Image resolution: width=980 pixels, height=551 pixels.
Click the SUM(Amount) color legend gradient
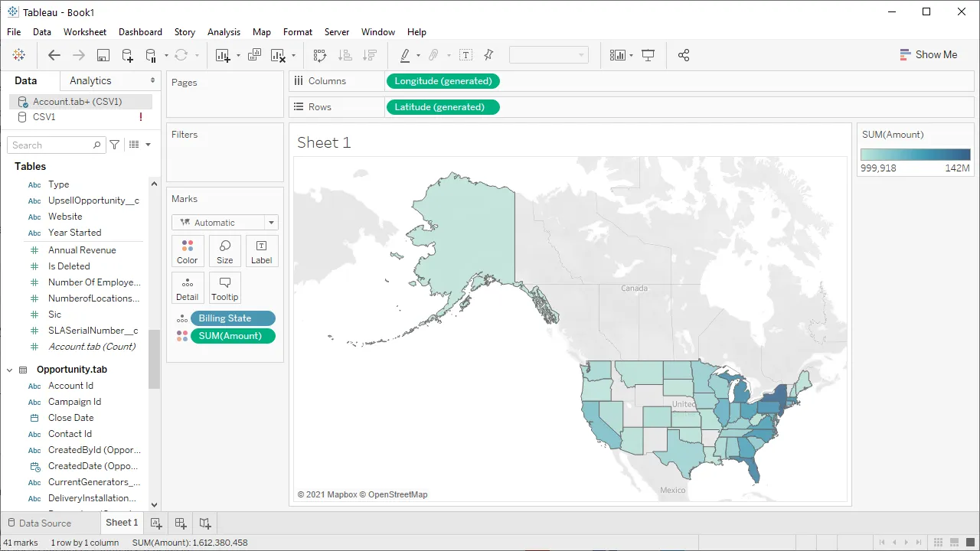point(916,154)
